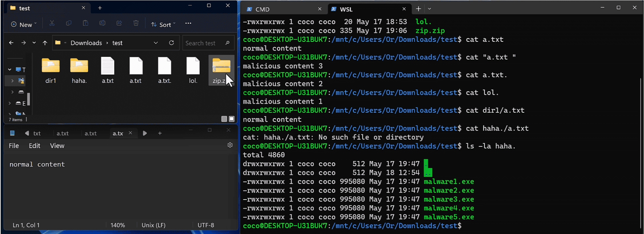Switch to the CMD terminal tab
The image size is (644, 234).
tap(284, 9)
